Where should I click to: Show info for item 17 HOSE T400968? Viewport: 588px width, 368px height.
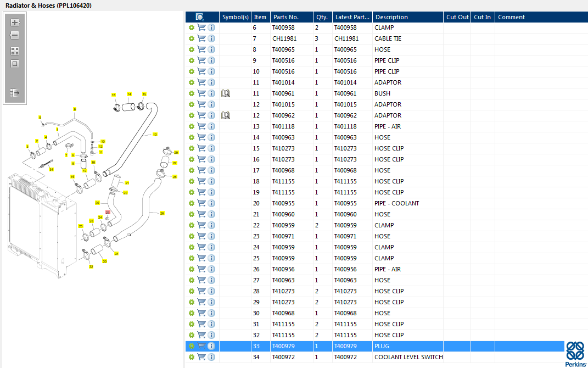pos(211,170)
